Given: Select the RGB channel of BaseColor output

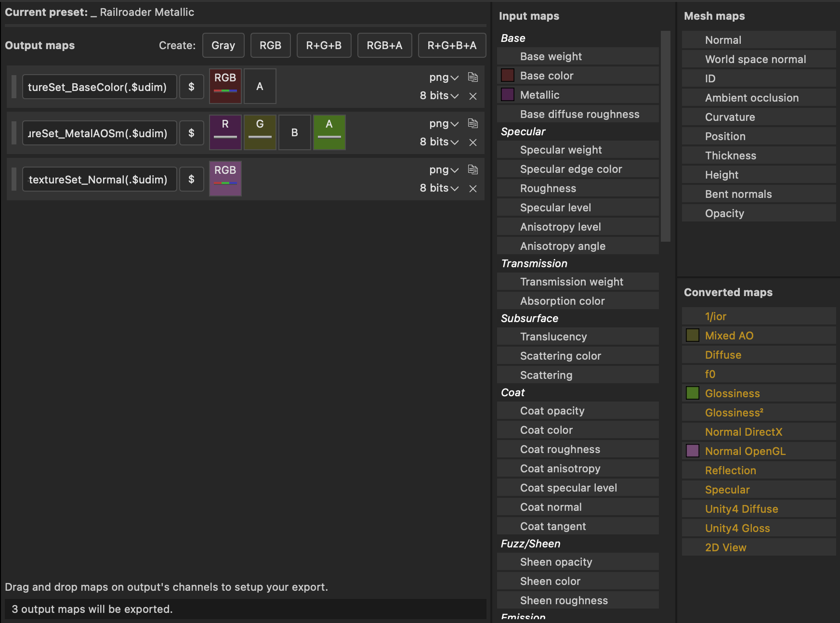Looking at the screenshot, I should 225,86.
